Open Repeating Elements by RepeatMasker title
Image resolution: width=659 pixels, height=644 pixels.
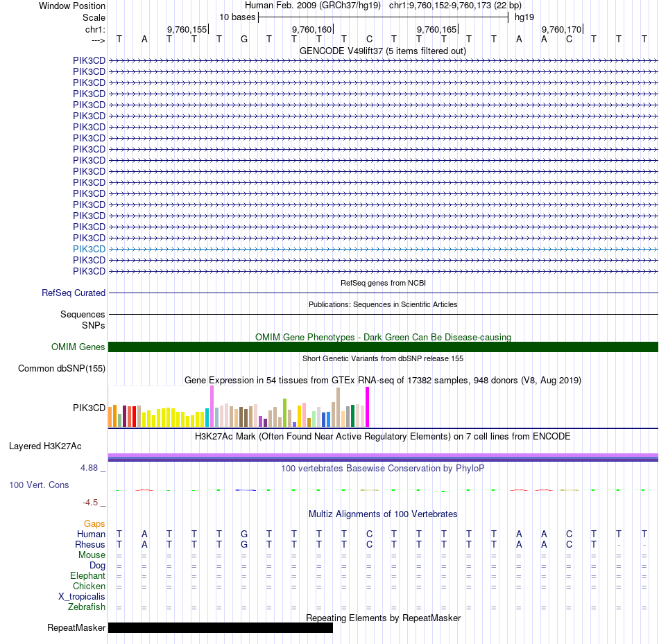tap(384, 618)
